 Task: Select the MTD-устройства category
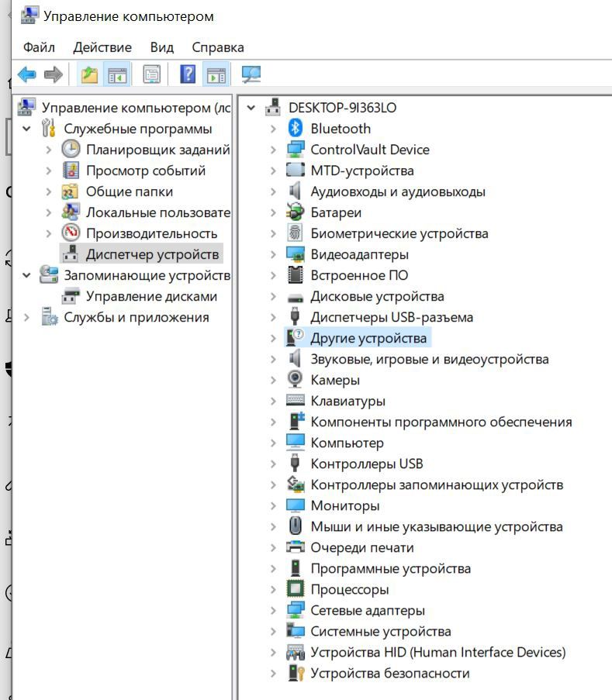tap(362, 171)
